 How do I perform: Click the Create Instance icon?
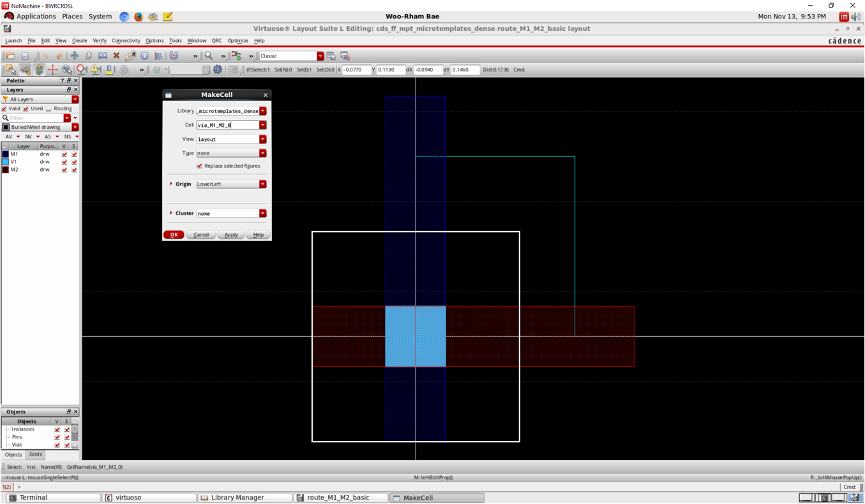(236, 56)
